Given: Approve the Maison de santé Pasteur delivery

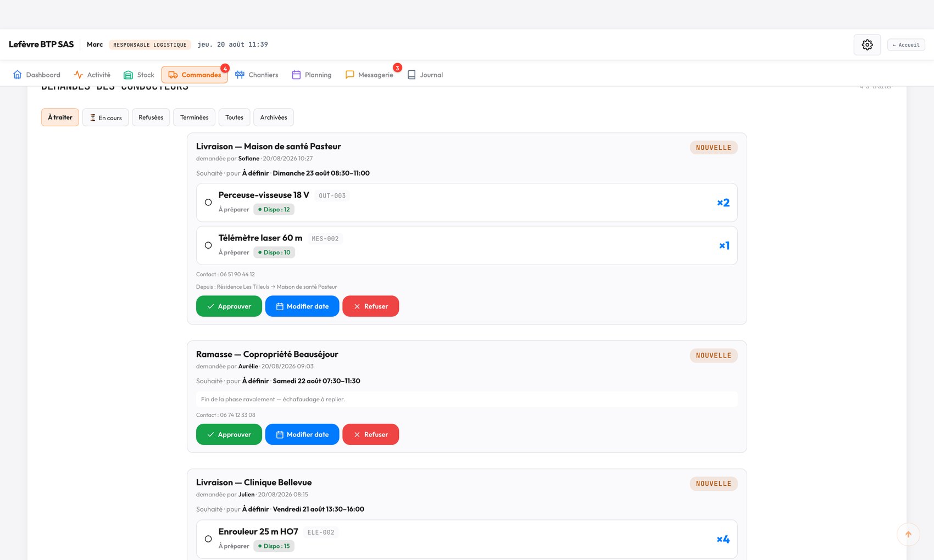Looking at the screenshot, I should pos(229,306).
